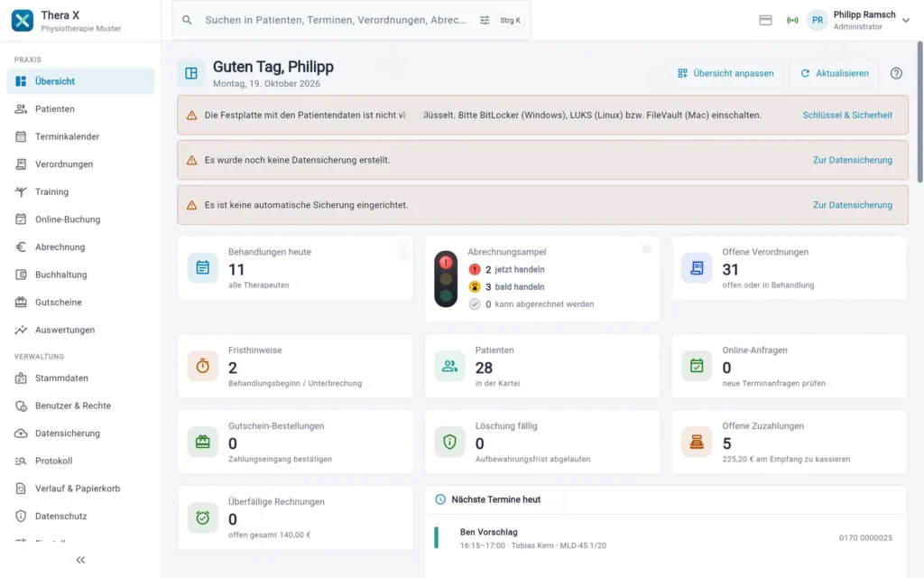The height and width of the screenshot is (578, 924).
Task: Click the Offene Verordnungen document icon
Action: (697, 267)
